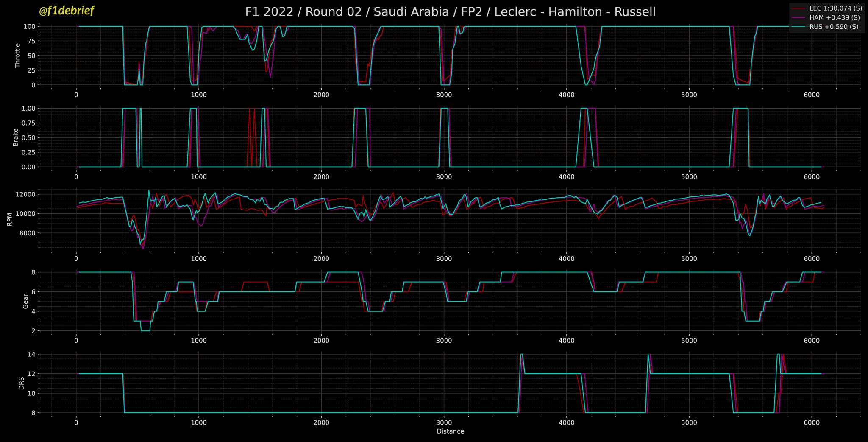Click the Distance x-axis label
Viewport: 868px width, 442px height.
tap(450, 431)
